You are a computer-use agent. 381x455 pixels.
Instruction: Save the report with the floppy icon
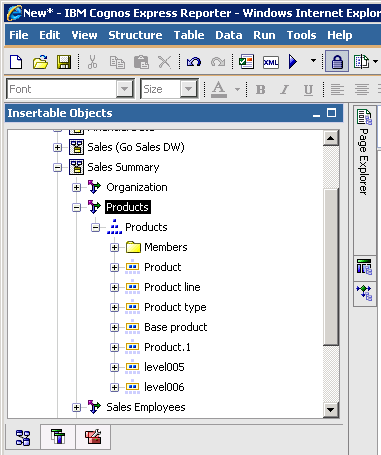pos(64,62)
